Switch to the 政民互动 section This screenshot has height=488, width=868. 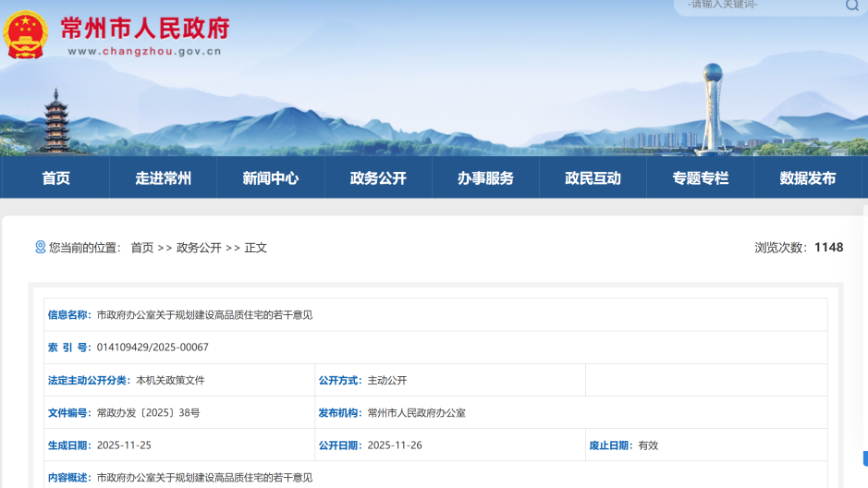(x=593, y=178)
